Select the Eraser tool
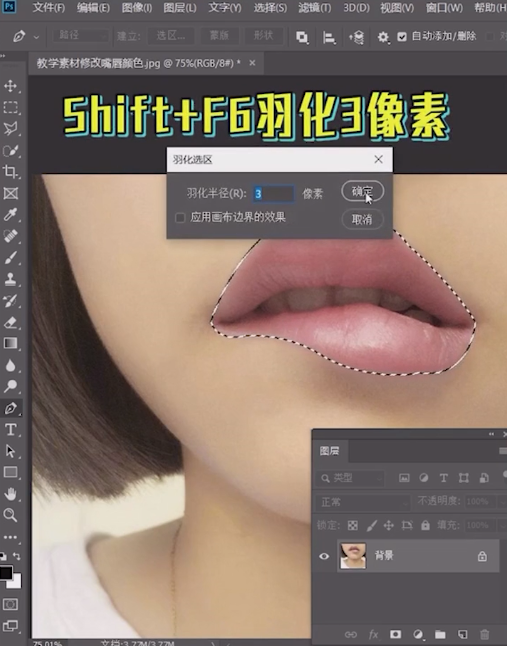 tap(11, 322)
